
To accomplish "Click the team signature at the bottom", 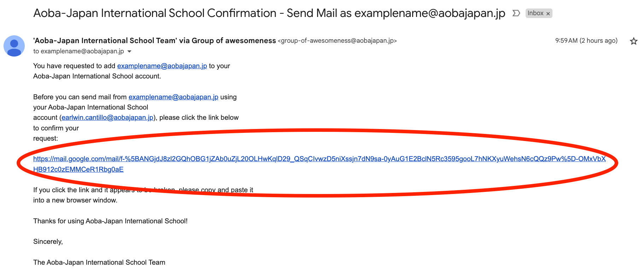I will [99, 263].
